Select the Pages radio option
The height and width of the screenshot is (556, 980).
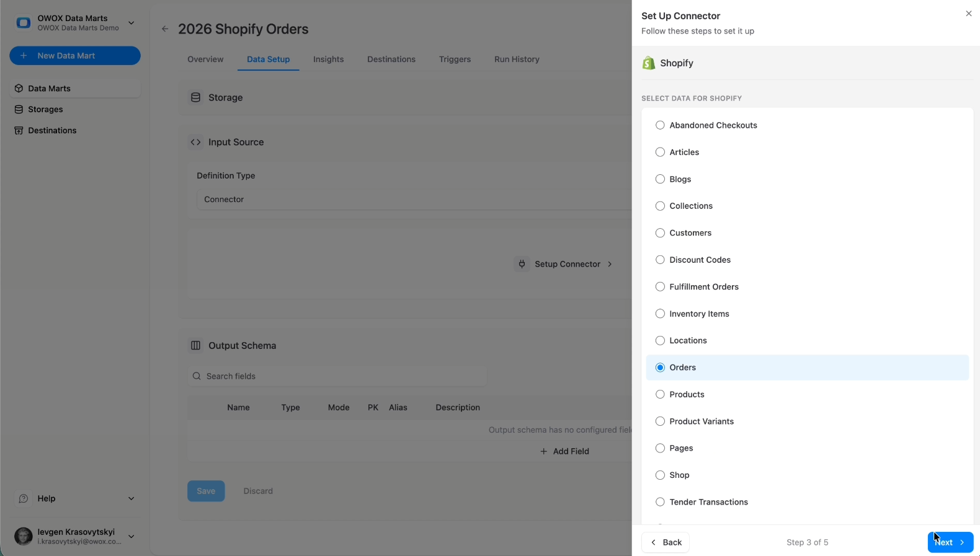click(x=660, y=448)
